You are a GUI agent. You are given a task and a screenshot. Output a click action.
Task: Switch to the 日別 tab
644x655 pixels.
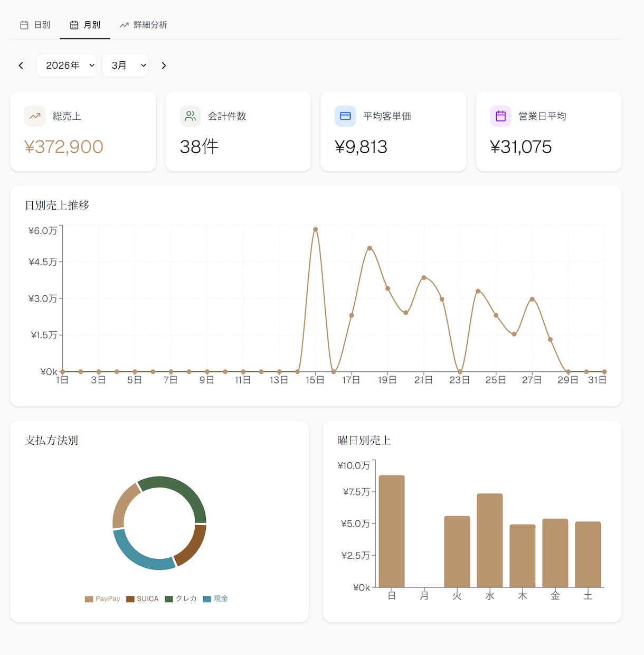pos(35,25)
